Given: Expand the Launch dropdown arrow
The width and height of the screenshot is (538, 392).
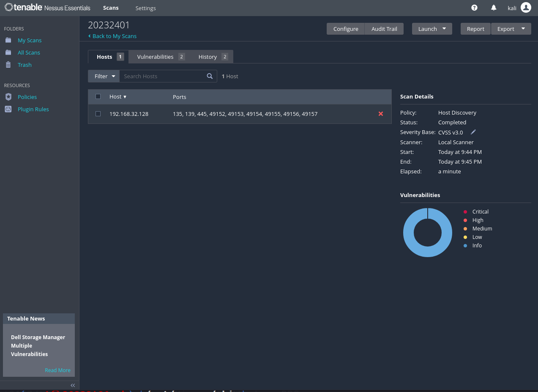Looking at the screenshot, I should [444, 29].
